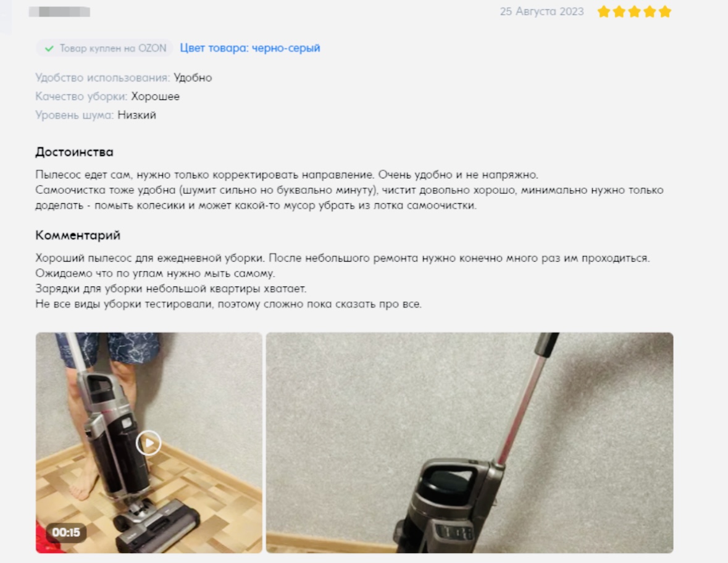Open 'Цвет товара: черно-серый' link
728x563 pixels.
[x=250, y=48]
